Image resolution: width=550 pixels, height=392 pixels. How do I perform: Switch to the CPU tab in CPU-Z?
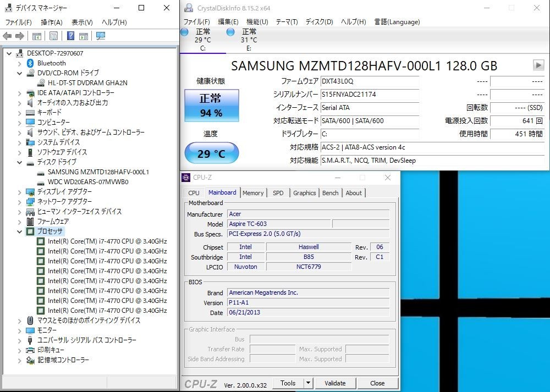click(194, 193)
